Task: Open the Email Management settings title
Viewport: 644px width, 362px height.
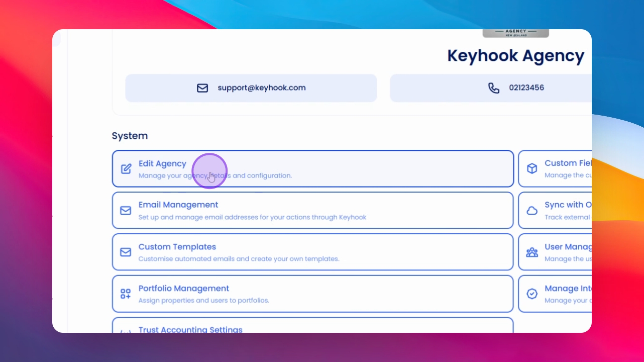Action: coord(178,205)
